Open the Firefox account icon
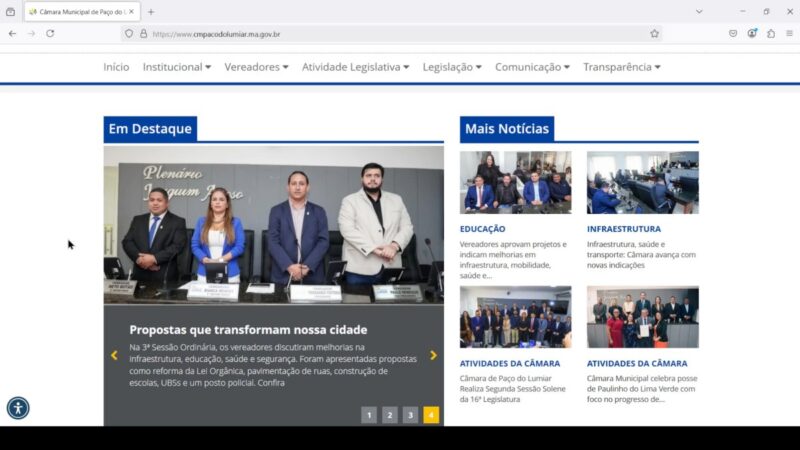 752,34
